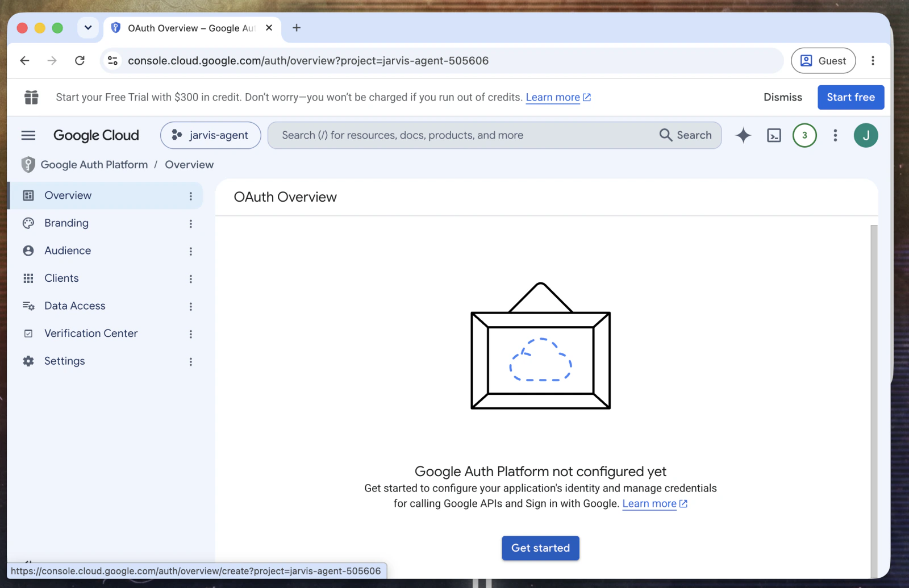Click the Google Auth Platform shield icon
The height and width of the screenshot is (588, 909).
pyautogui.click(x=28, y=165)
